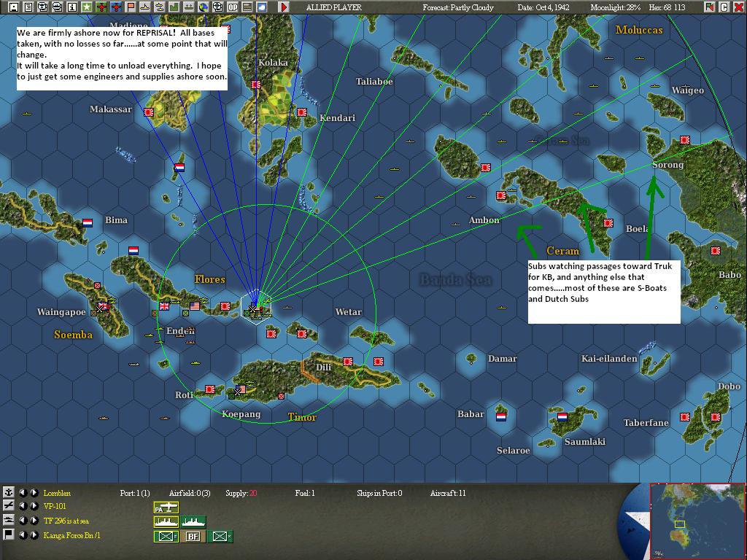Click the 'Airfield: 0(3)' text
Image resolution: width=747 pixels, height=560 pixels.
(x=190, y=493)
